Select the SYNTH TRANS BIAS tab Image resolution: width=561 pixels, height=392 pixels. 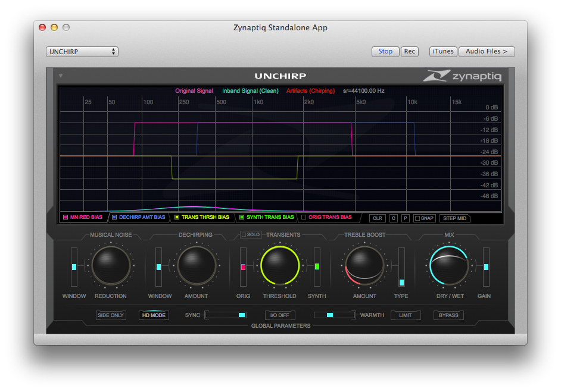point(266,218)
